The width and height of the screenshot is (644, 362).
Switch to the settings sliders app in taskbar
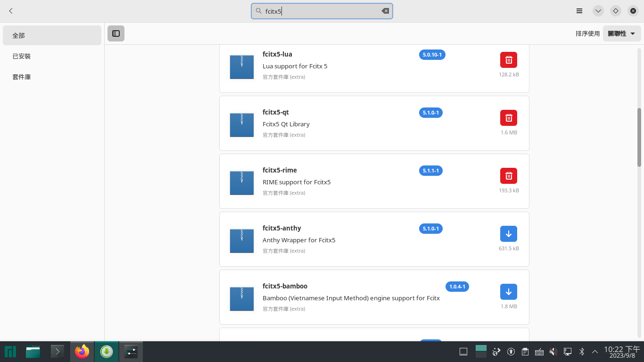[131, 352]
